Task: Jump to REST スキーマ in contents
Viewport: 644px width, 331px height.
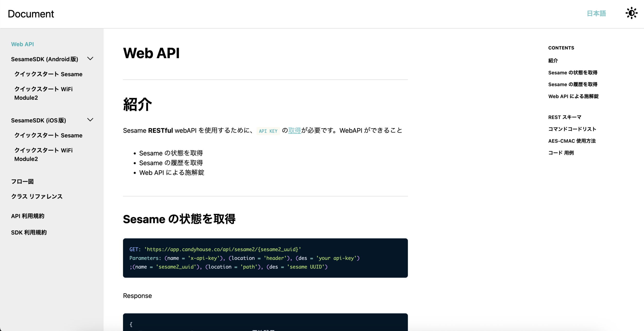Action: tap(565, 117)
